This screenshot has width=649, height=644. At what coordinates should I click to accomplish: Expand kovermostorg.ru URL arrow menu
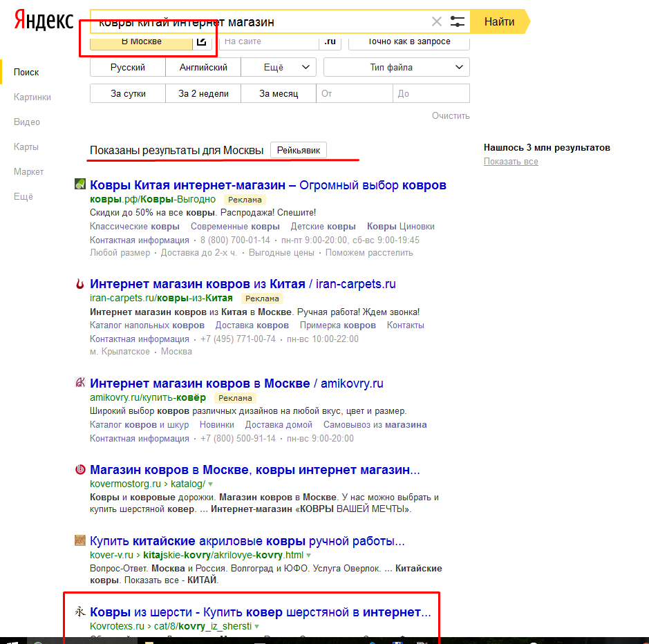(210, 484)
